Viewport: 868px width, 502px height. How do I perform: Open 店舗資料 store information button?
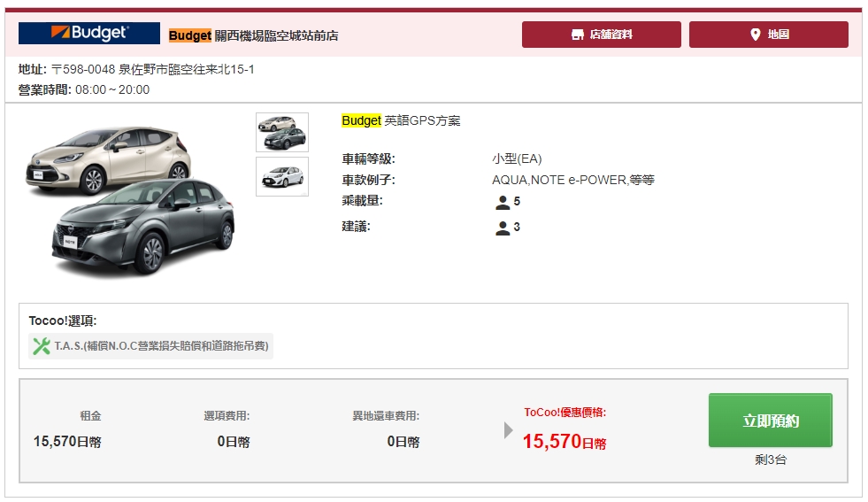(601, 35)
